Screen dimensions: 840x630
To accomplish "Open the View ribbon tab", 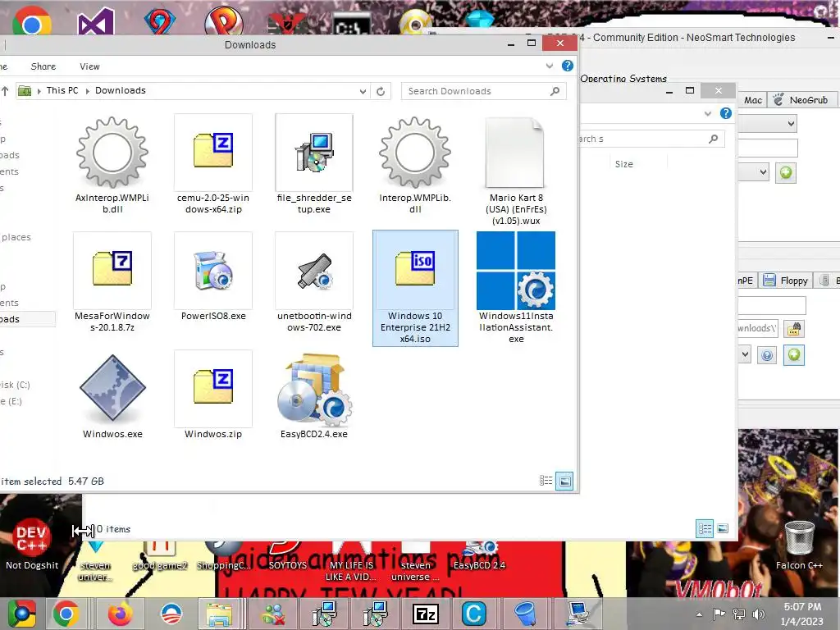I will 89,66.
